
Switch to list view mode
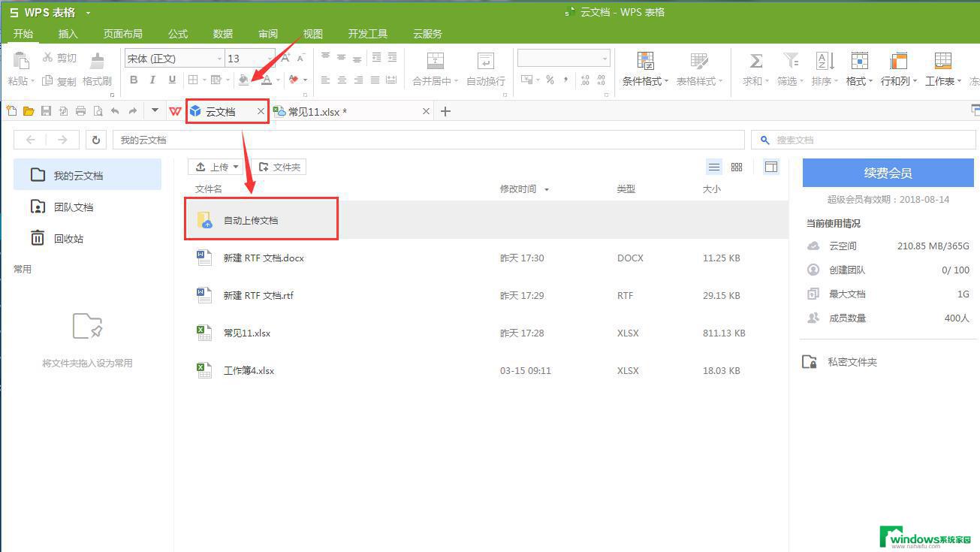pyautogui.click(x=714, y=167)
